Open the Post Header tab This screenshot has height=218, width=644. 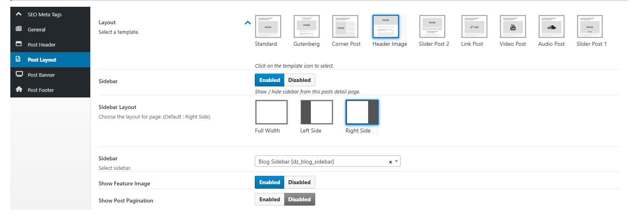[41, 45]
